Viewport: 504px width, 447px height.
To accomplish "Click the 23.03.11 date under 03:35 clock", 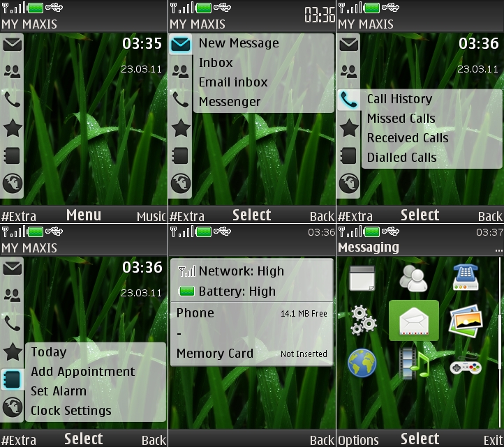I will click(141, 69).
